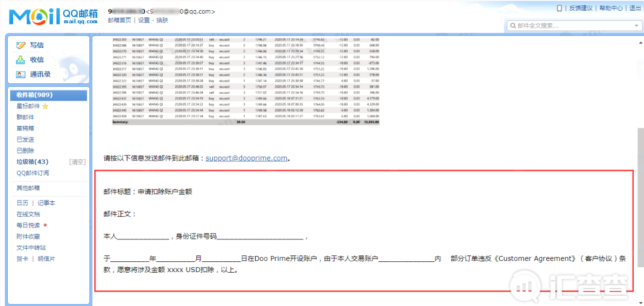
Task: Click the trade records table image
Action: tap(246, 81)
